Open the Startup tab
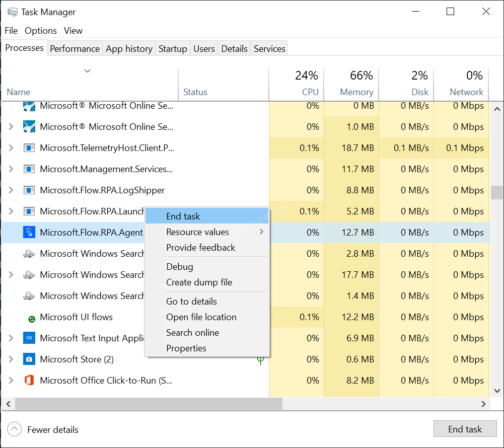 click(x=173, y=49)
